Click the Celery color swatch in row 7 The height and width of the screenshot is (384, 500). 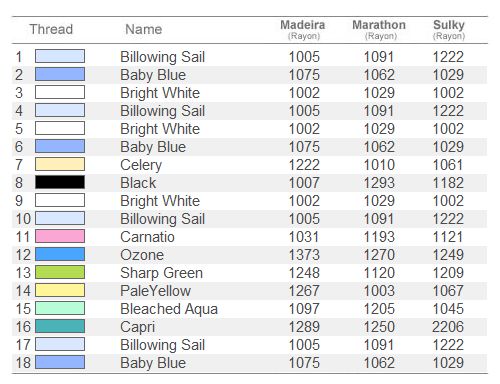[60, 164]
